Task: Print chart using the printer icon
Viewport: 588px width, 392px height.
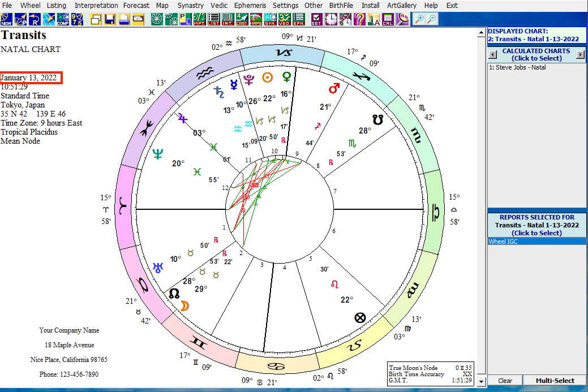Action: click(124, 19)
